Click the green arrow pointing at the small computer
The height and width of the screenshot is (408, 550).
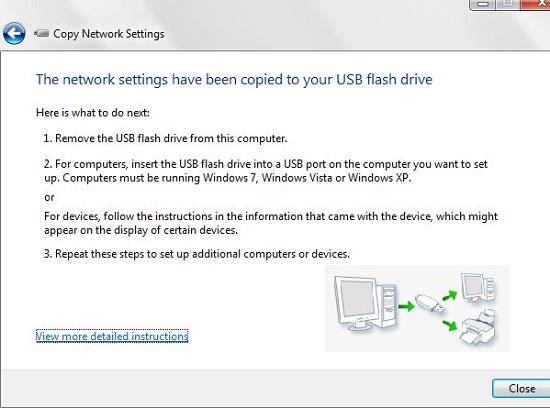[450, 295]
